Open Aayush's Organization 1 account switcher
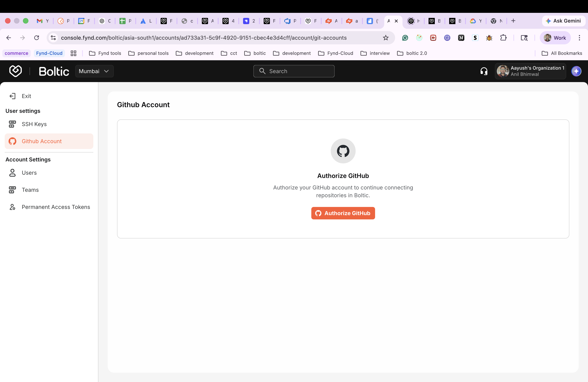The image size is (588, 382). point(530,71)
